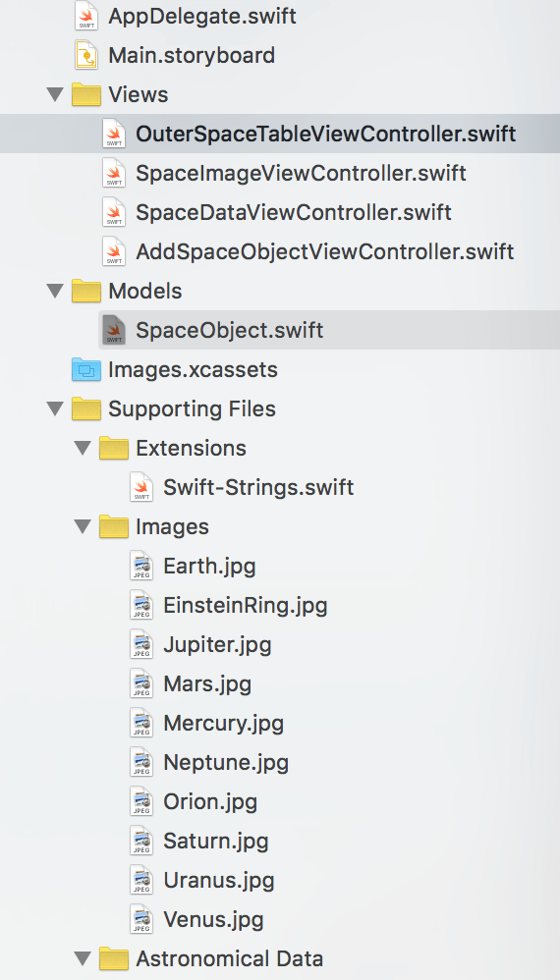
Task: Select the Mercury.jpg file name
Action: coord(223,724)
